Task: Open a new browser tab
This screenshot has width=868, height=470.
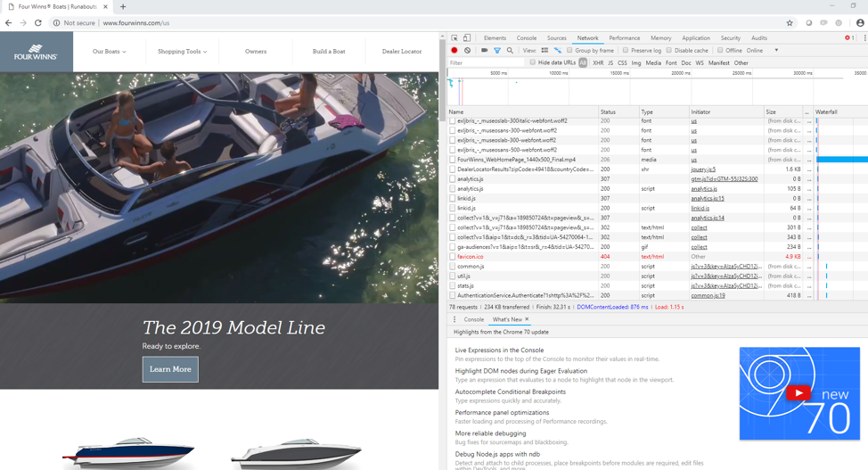Action: [x=123, y=6]
